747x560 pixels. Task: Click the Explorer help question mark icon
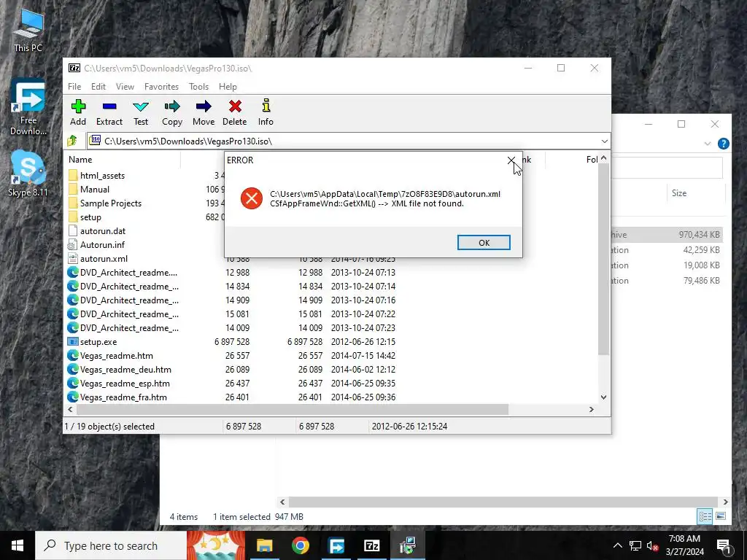pos(723,144)
